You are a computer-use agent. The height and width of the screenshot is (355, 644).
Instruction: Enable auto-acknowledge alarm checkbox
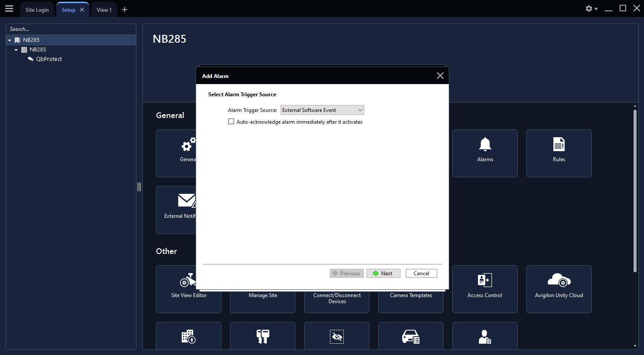231,122
